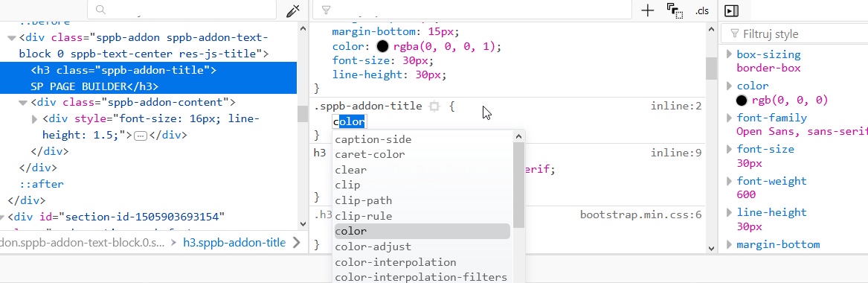The height and width of the screenshot is (283, 868).
Task: Click breadcrumb scroll-right arrow
Action: point(296,243)
